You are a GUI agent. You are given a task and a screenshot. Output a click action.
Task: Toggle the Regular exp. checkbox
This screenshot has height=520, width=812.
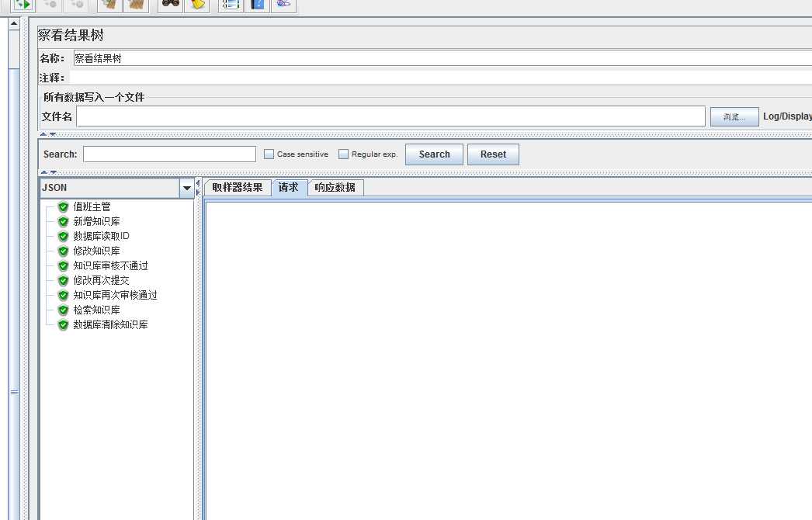343,154
